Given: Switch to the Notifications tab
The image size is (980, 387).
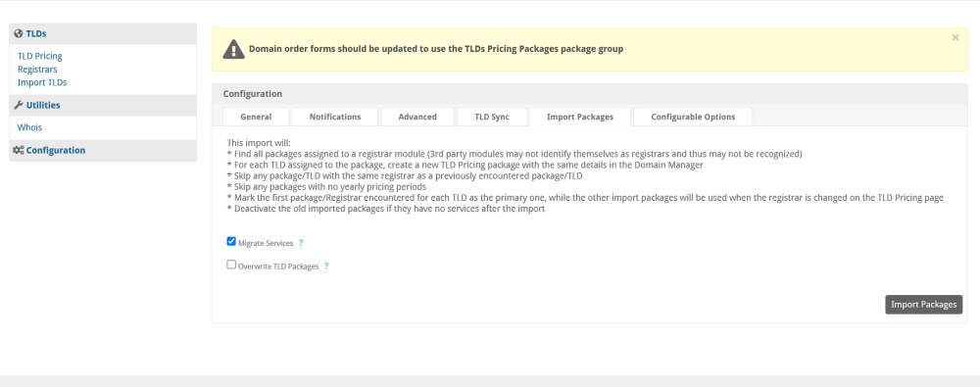Looking at the screenshot, I should pyautogui.click(x=335, y=117).
